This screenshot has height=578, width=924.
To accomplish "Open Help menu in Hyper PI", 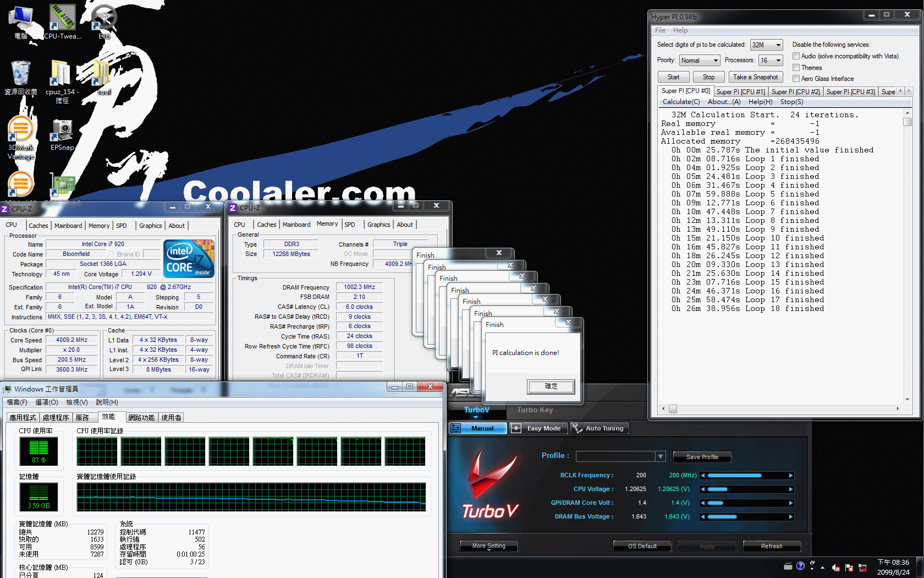I will (x=680, y=30).
